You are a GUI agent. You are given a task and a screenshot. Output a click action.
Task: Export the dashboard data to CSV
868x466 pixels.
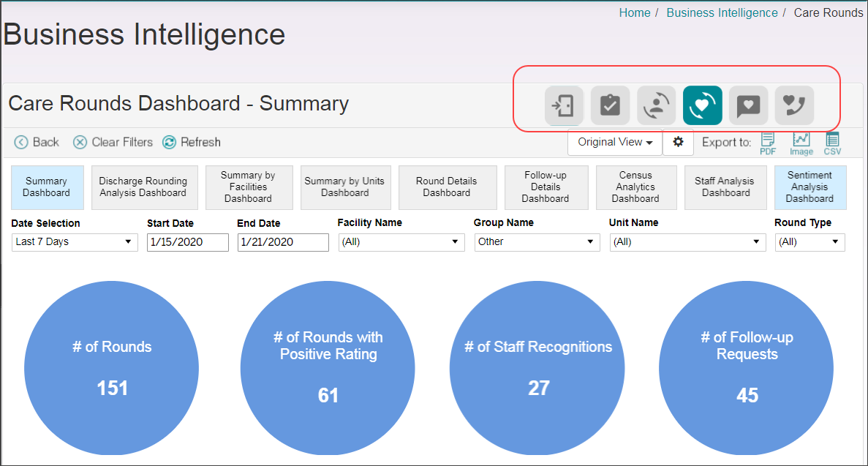tap(832, 143)
